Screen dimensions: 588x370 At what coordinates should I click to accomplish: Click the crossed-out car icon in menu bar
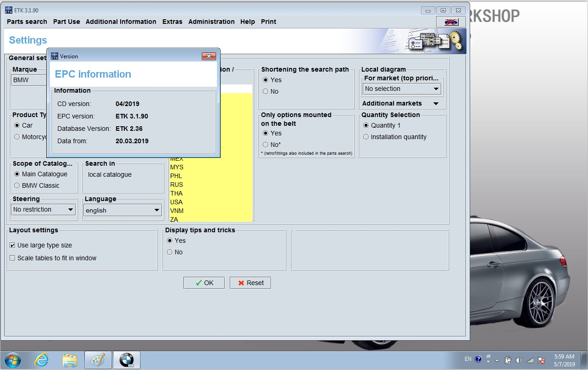tap(451, 22)
